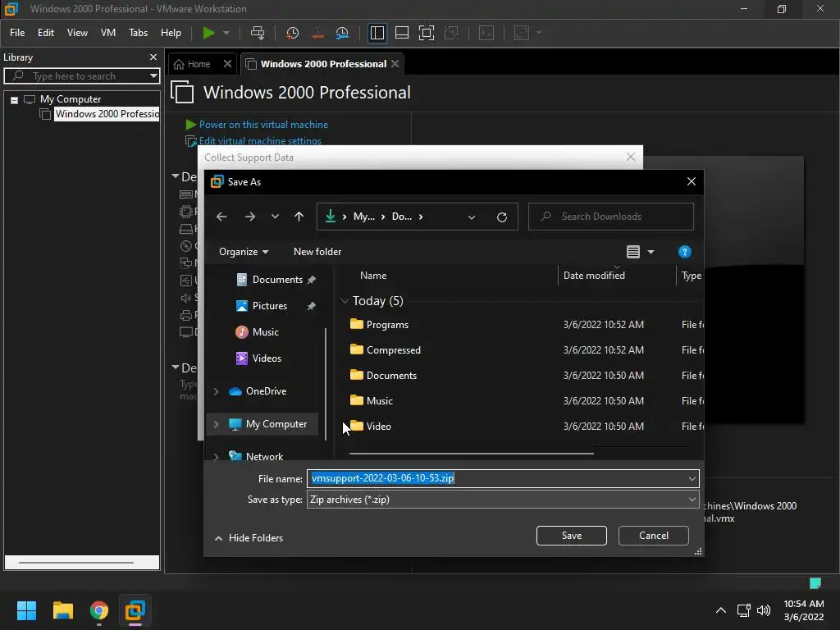Image resolution: width=840 pixels, height=630 pixels.
Task: Click the green power on play toolbar icon
Action: point(208,33)
